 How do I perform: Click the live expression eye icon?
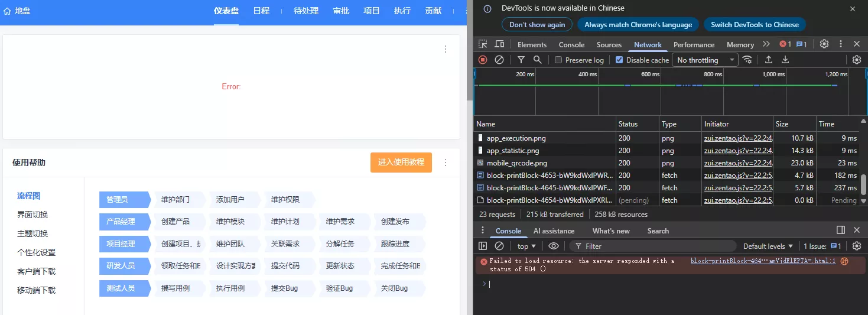[554, 246]
